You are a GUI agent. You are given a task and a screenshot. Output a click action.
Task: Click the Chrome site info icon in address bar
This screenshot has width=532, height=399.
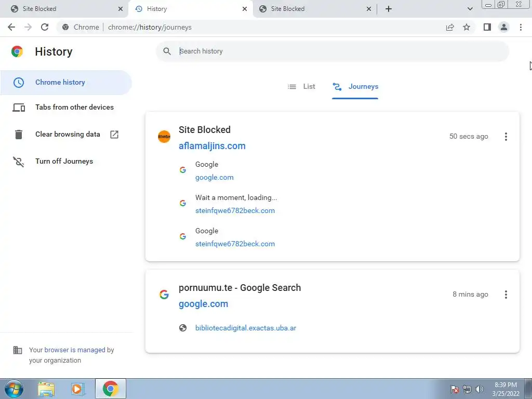point(65,27)
